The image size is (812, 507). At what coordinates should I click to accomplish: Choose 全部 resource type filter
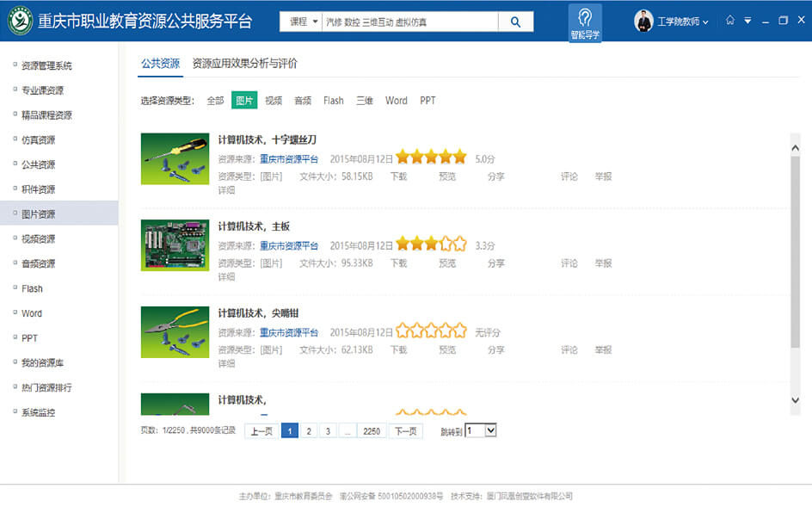[215, 101]
